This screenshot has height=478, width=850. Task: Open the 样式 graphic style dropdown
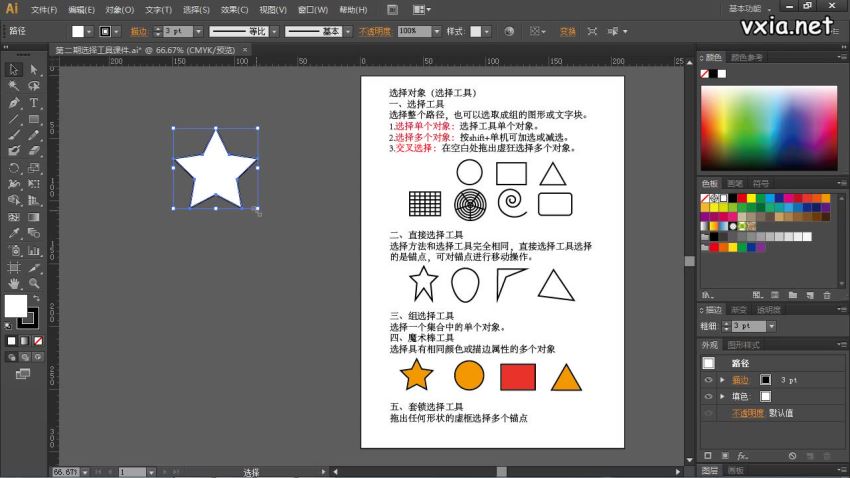coord(486,31)
